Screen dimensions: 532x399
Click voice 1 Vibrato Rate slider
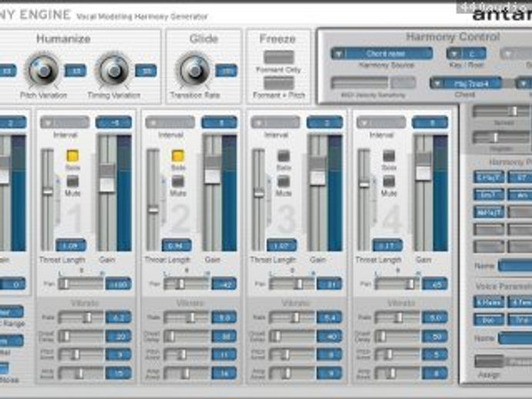coord(81,317)
